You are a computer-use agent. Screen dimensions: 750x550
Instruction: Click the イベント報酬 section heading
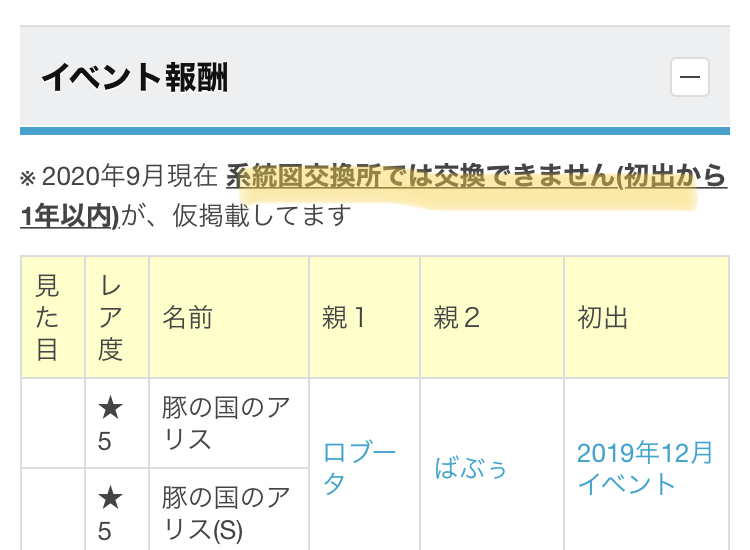pos(134,77)
